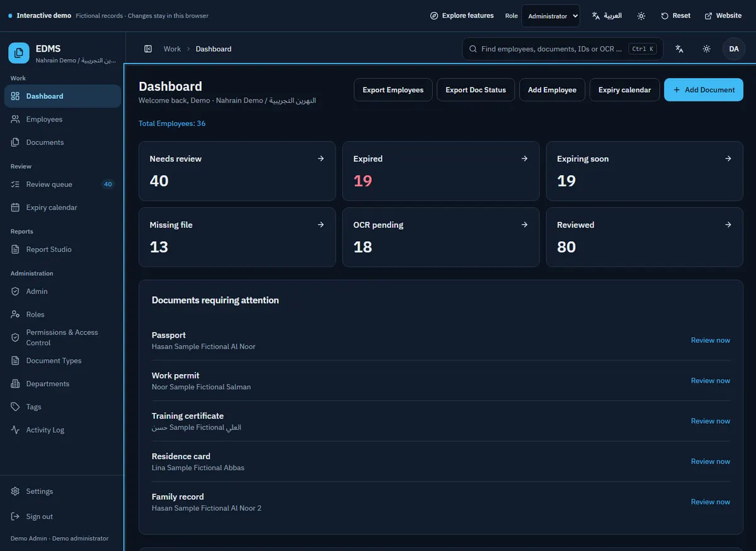Open Report Studio in the sidebar
This screenshot has width=756, height=551.
62,249
